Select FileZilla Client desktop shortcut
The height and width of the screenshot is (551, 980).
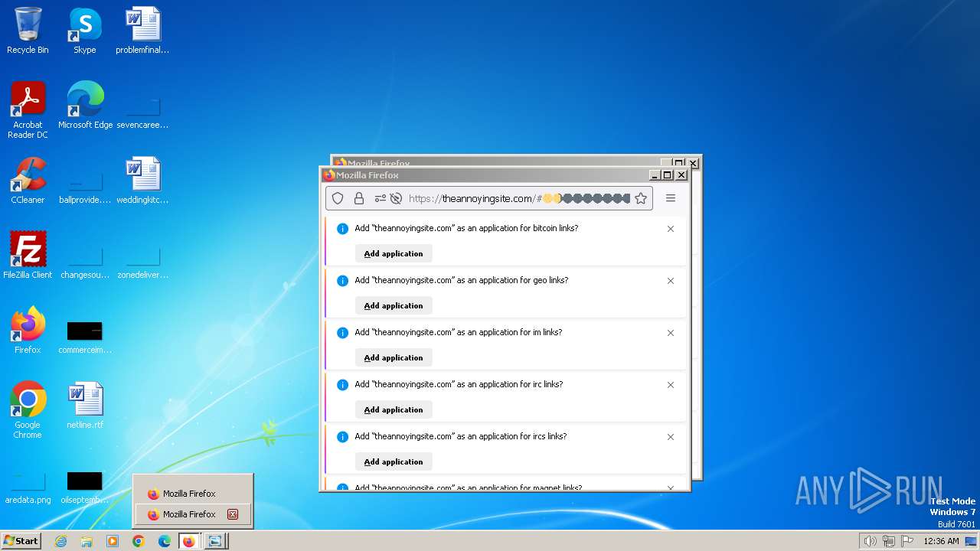28,255
